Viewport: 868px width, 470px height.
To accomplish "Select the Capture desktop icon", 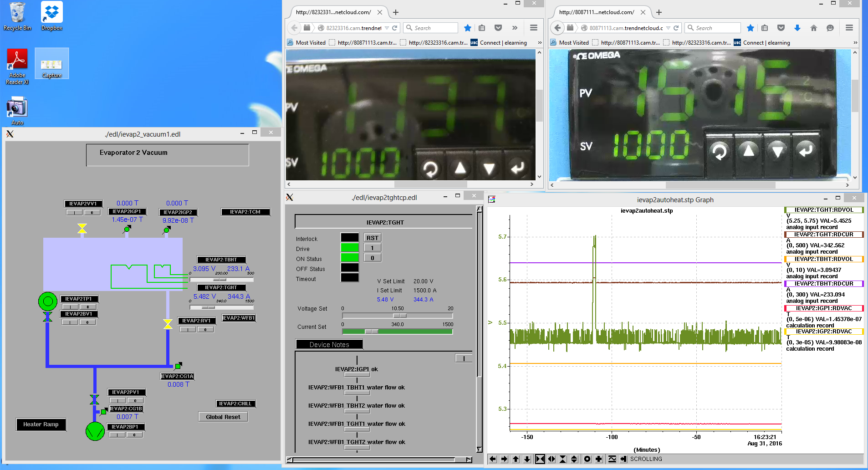I will click(52, 64).
